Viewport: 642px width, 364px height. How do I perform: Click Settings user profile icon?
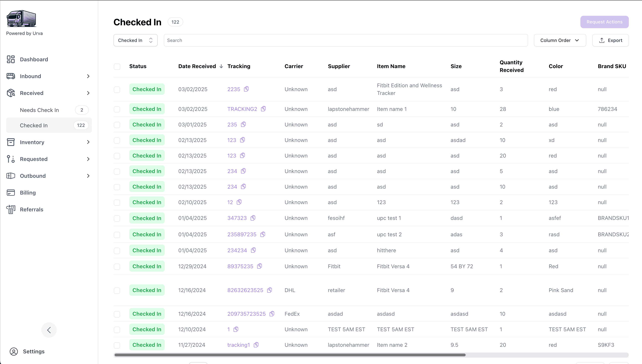pyautogui.click(x=14, y=351)
